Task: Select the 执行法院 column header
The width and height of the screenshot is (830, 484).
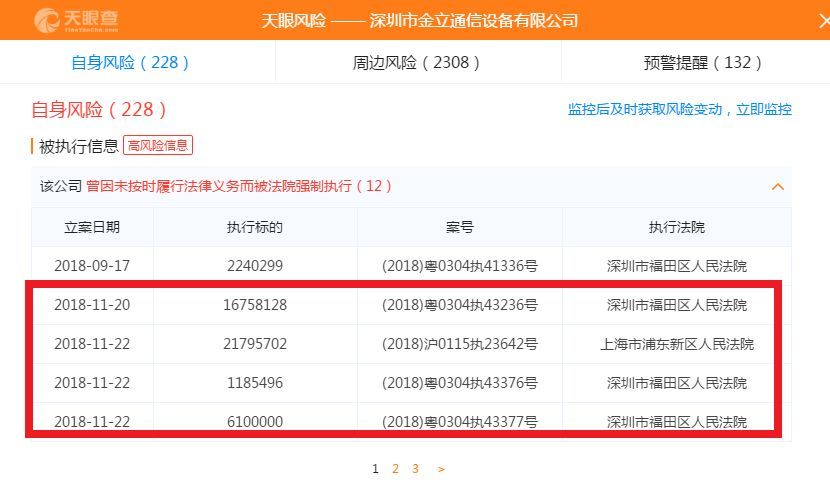Action: (x=676, y=227)
